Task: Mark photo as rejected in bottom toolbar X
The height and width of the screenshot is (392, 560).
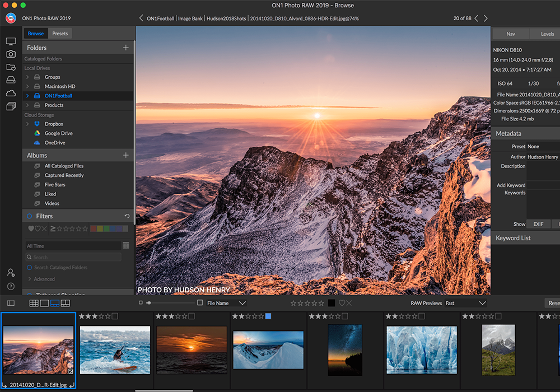Action: tap(349, 303)
